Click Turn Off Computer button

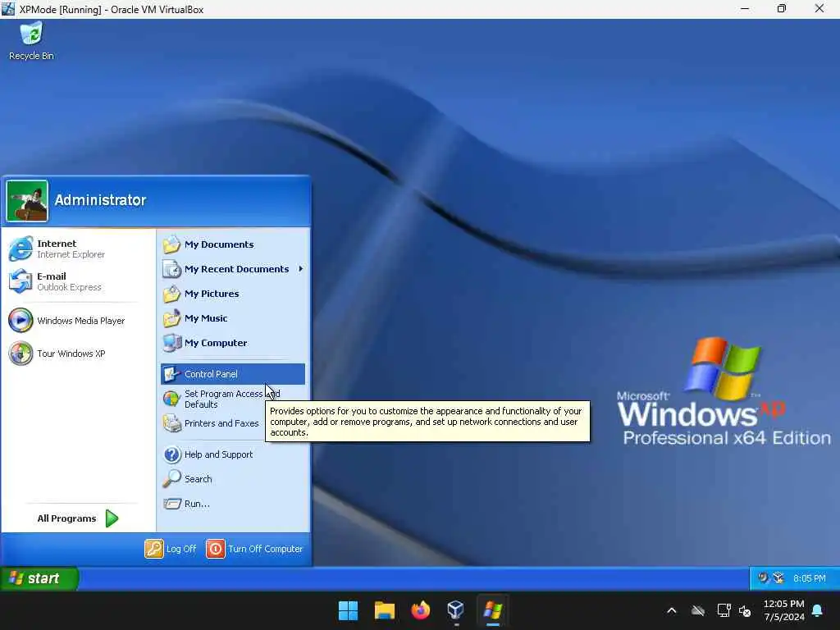254,549
